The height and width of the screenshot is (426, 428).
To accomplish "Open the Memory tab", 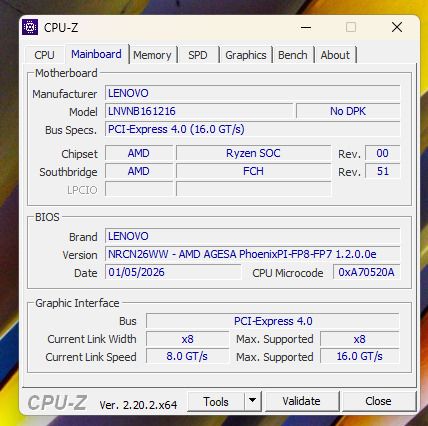I will tap(152, 55).
